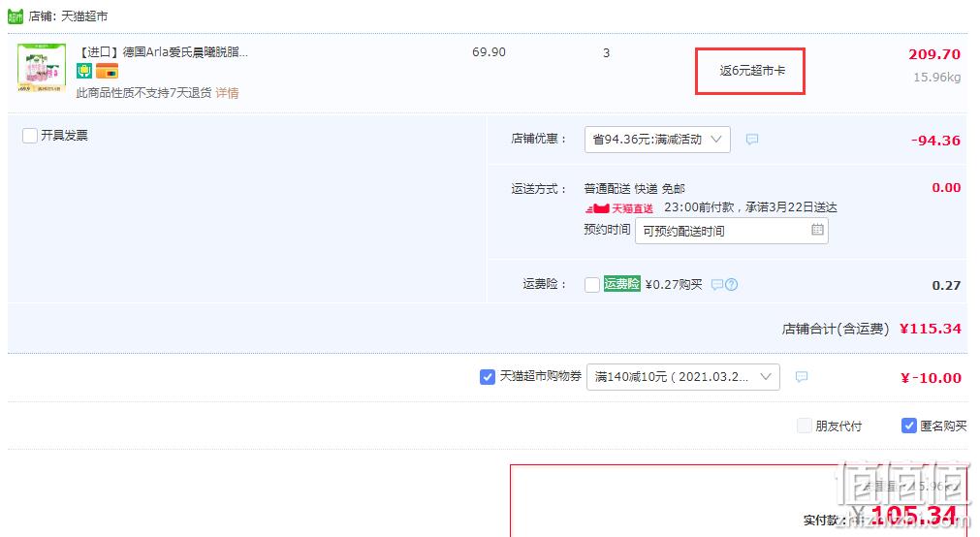
Task: Expand the 店铺优惠 discount dropdown
Action: point(657,140)
